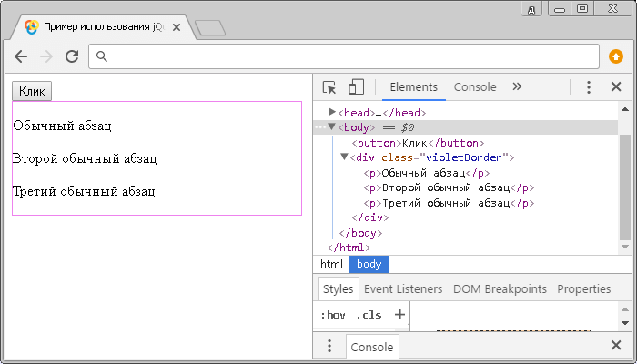637x364 pixels.
Task: Toggle the .cls class editor
Action: (x=369, y=315)
